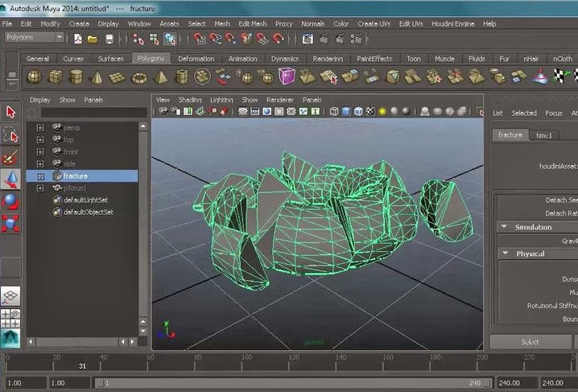Open the Houdini Engine menu
Viewport: 578px width, 392px height.
[452, 24]
